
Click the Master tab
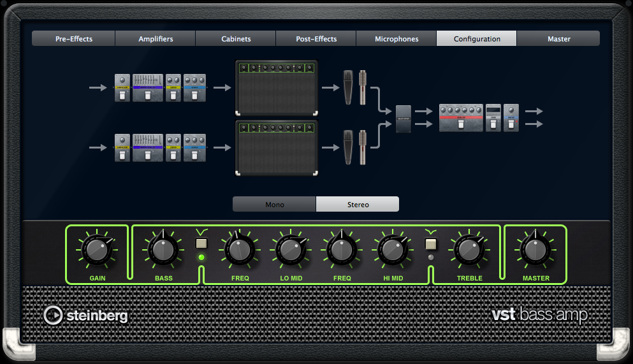(558, 39)
